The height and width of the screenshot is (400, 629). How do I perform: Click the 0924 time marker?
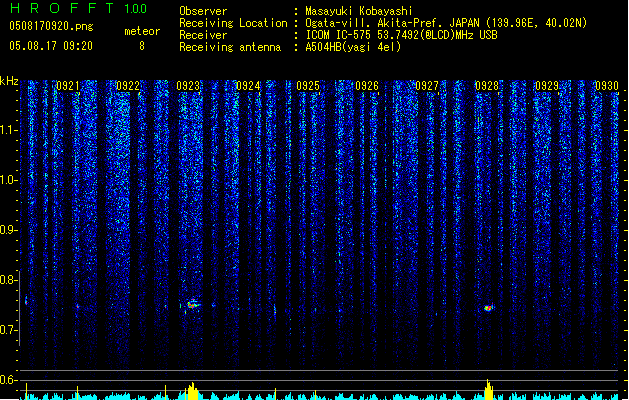pos(248,86)
